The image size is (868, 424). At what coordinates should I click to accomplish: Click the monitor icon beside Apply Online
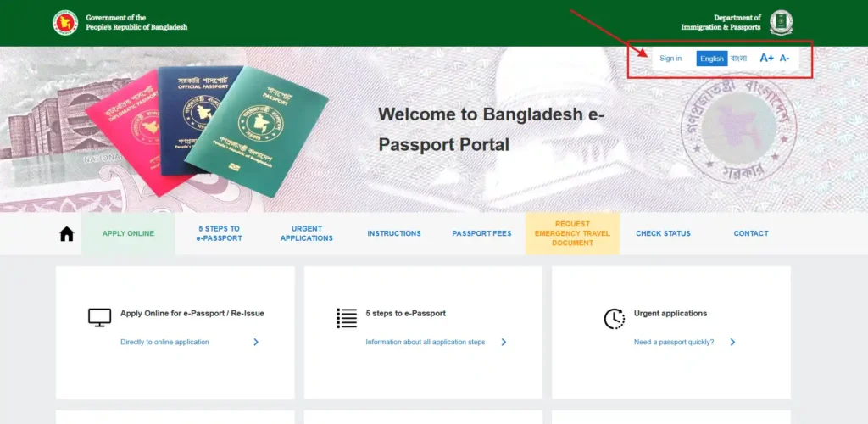click(x=100, y=318)
